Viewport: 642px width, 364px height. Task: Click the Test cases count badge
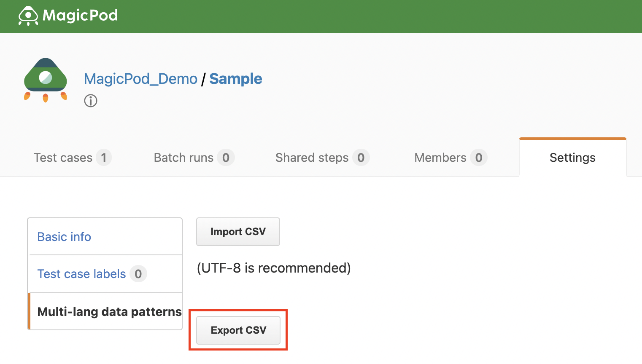(x=103, y=158)
